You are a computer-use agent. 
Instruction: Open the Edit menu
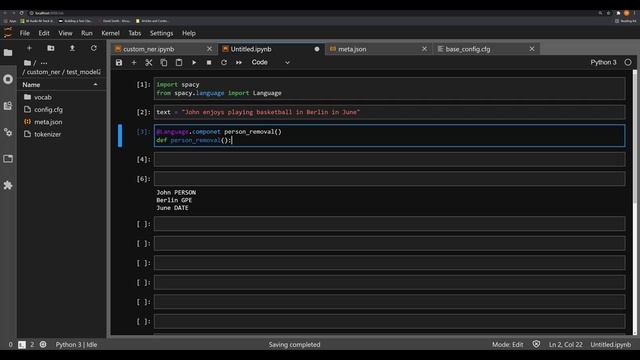coord(44,33)
